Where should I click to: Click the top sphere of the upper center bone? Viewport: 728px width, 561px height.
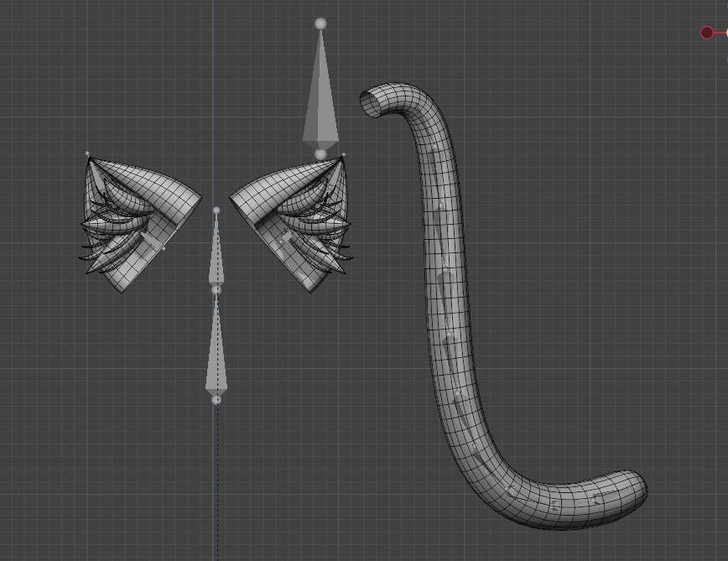216,210
